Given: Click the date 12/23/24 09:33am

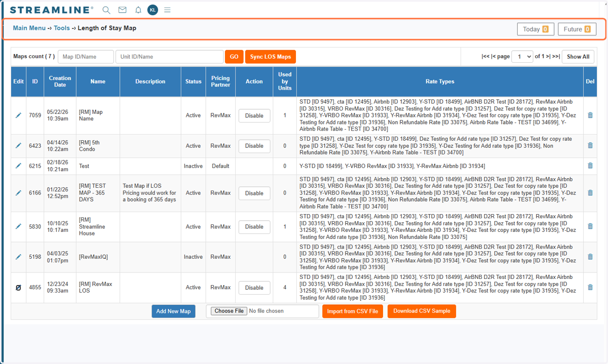Looking at the screenshot, I should (x=58, y=288).
